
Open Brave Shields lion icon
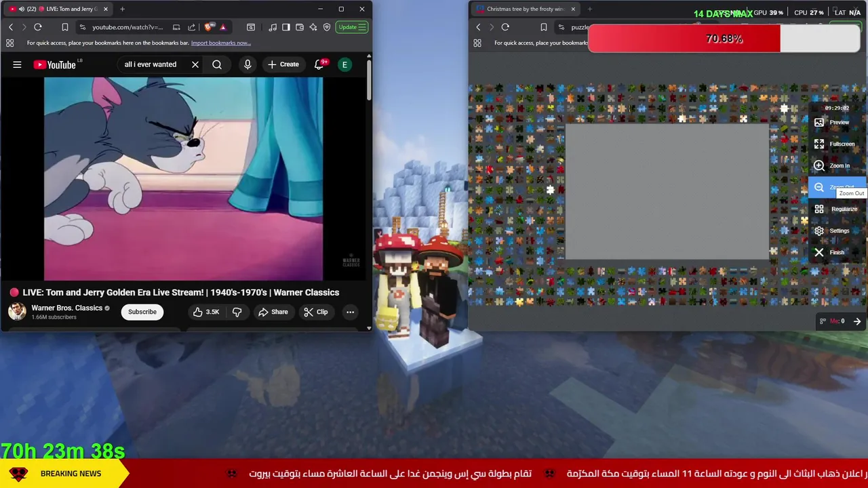point(210,27)
